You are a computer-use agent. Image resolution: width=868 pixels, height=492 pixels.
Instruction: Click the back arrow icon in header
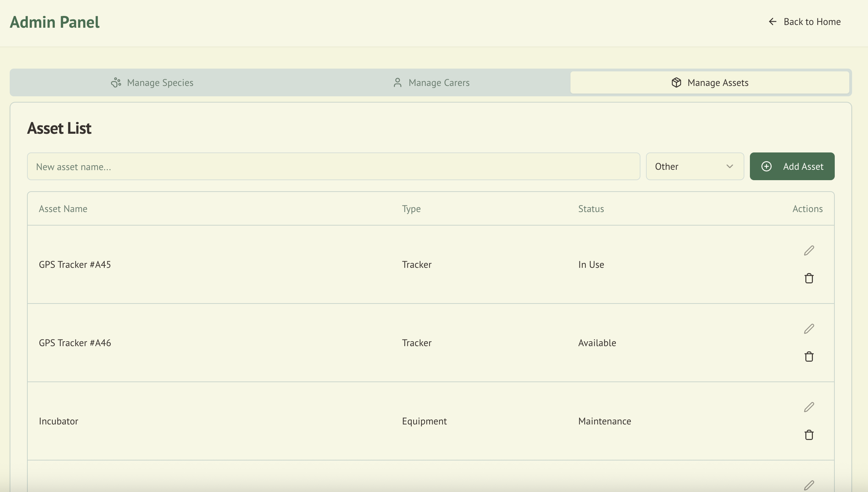[772, 22]
